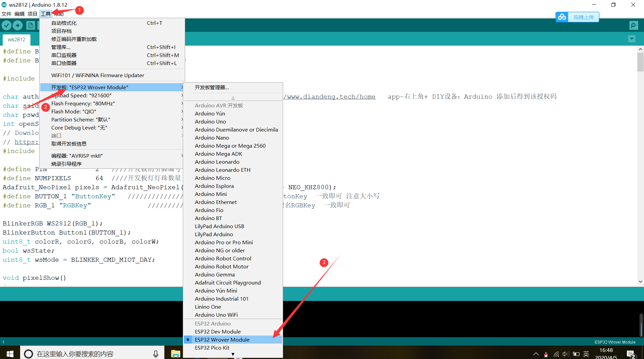This screenshot has height=359, width=644.
Task: Select Arduino Uno board
Action: click(x=233, y=121)
